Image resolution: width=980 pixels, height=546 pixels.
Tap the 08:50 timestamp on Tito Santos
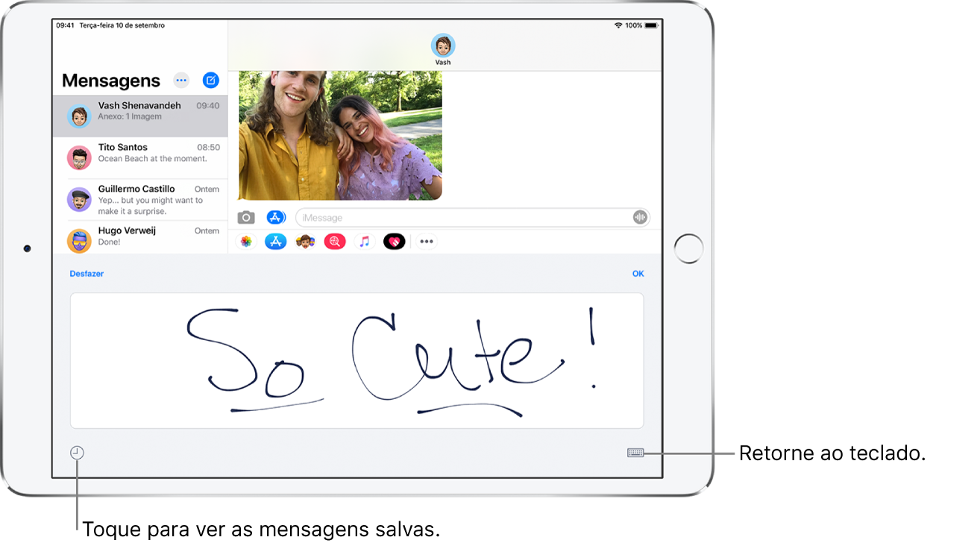(x=208, y=148)
